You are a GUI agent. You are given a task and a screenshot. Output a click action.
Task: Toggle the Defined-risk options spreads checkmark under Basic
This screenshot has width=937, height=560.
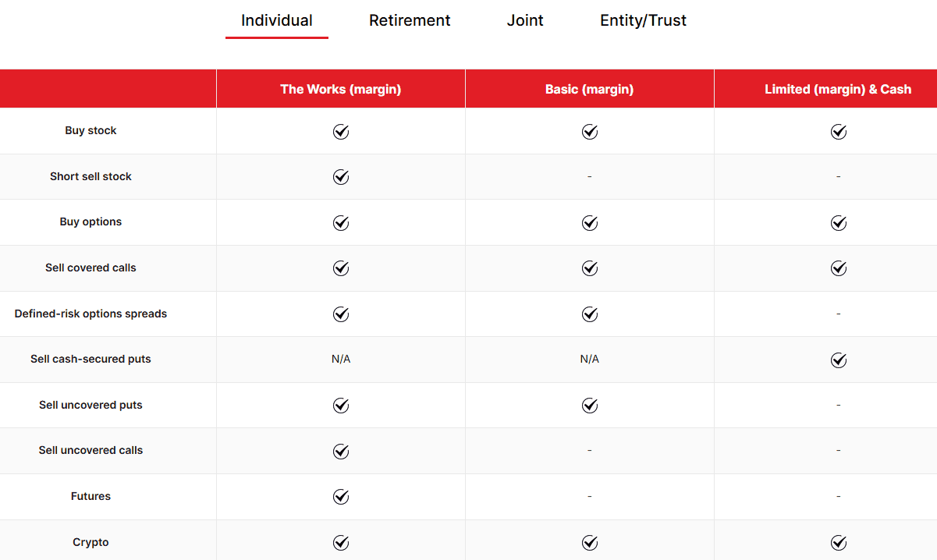[x=589, y=314]
